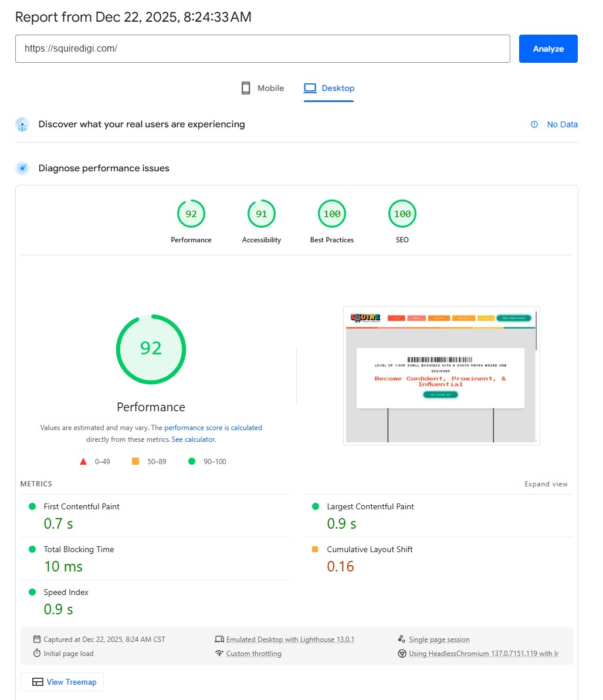
Task: Click the calendar icon beside Captured at
Action: pos(37,640)
